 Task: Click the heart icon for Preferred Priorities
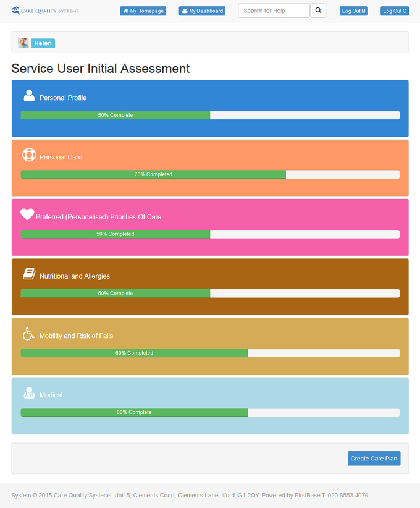click(27, 214)
